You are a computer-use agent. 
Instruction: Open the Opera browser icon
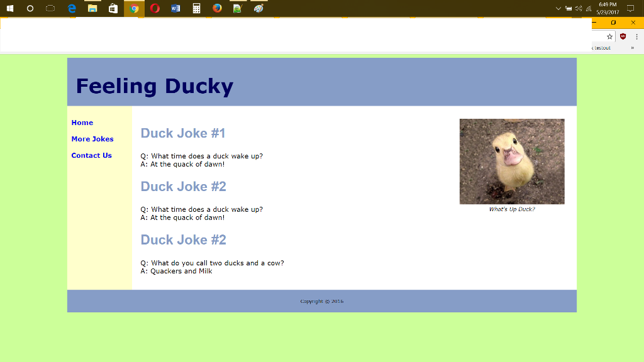coord(155,9)
